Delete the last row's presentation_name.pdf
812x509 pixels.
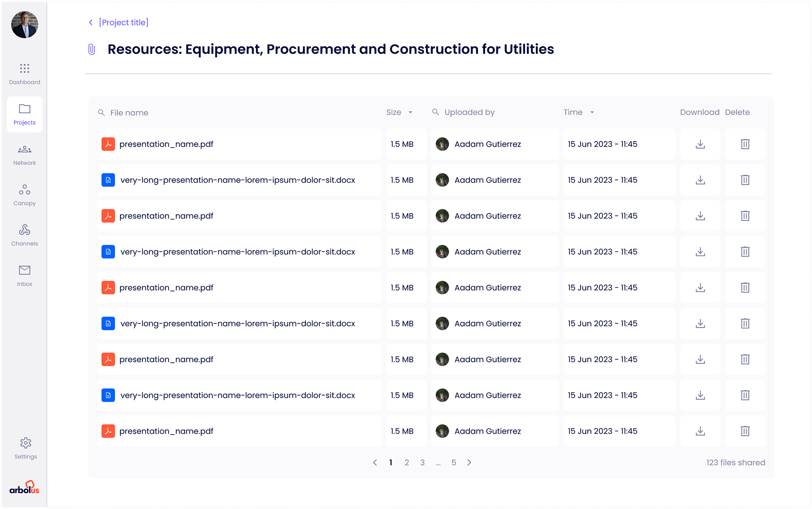pyautogui.click(x=745, y=432)
